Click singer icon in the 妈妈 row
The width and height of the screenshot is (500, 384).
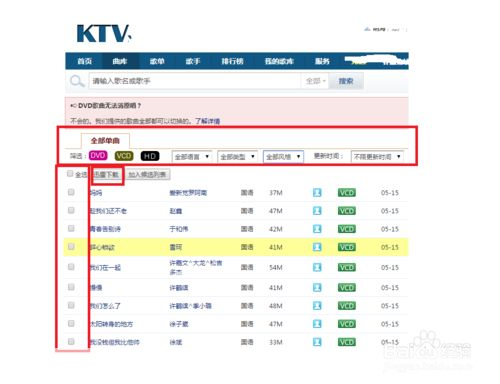coord(317,193)
